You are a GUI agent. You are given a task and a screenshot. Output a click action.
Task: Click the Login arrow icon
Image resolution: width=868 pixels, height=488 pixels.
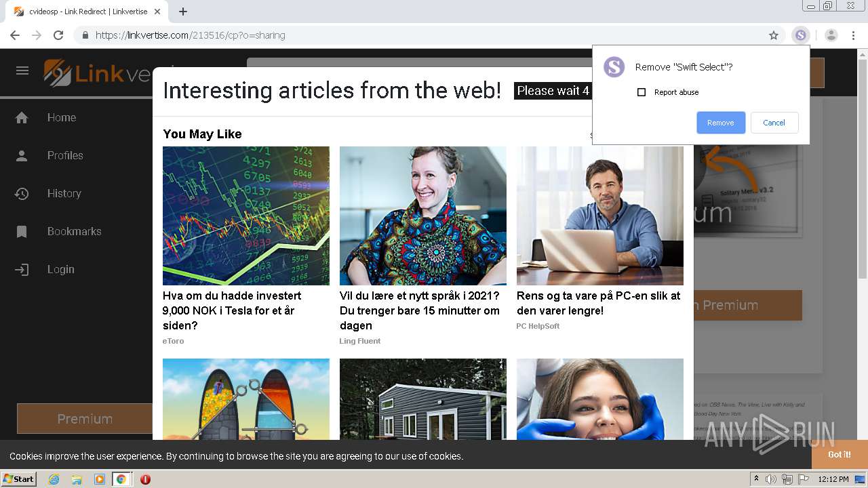[x=22, y=270]
